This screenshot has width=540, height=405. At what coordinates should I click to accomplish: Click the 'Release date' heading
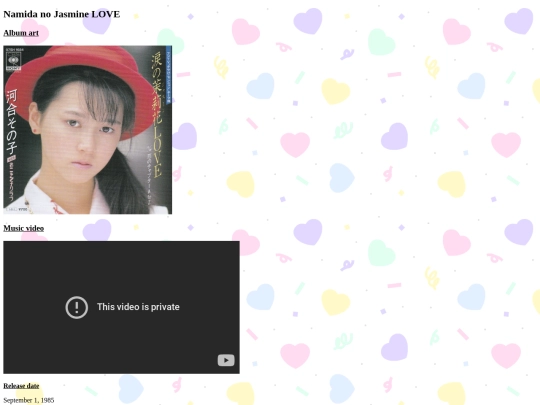pos(21,386)
